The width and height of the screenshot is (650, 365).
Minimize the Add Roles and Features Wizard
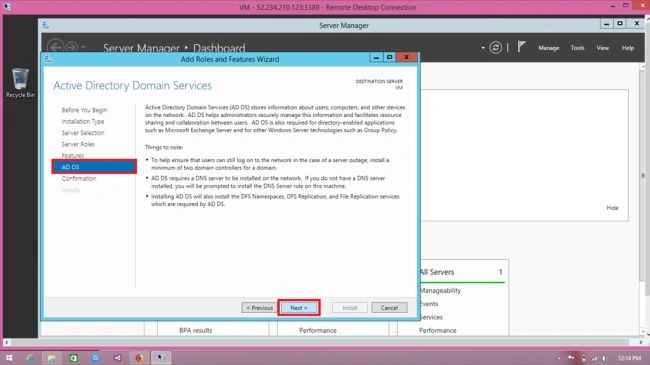tap(376, 58)
